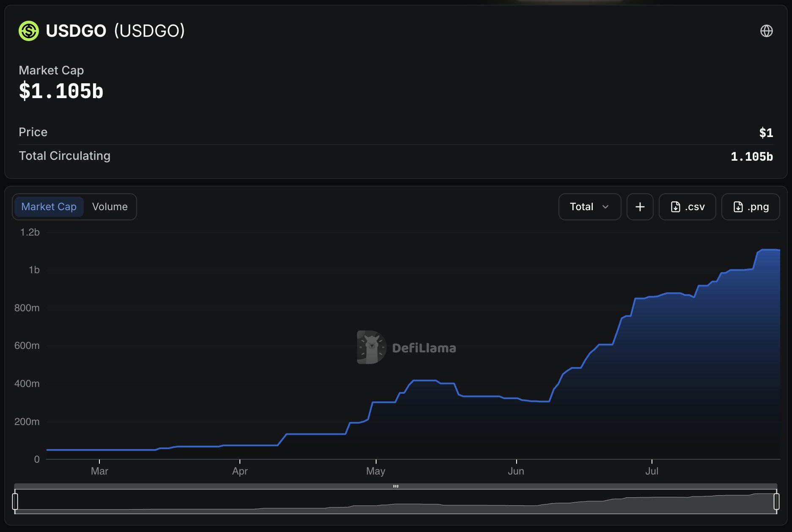Image resolution: width=792 pixels, height=532 pixels.
Task: Click the May x-axis label
Action: click(376, 471)
